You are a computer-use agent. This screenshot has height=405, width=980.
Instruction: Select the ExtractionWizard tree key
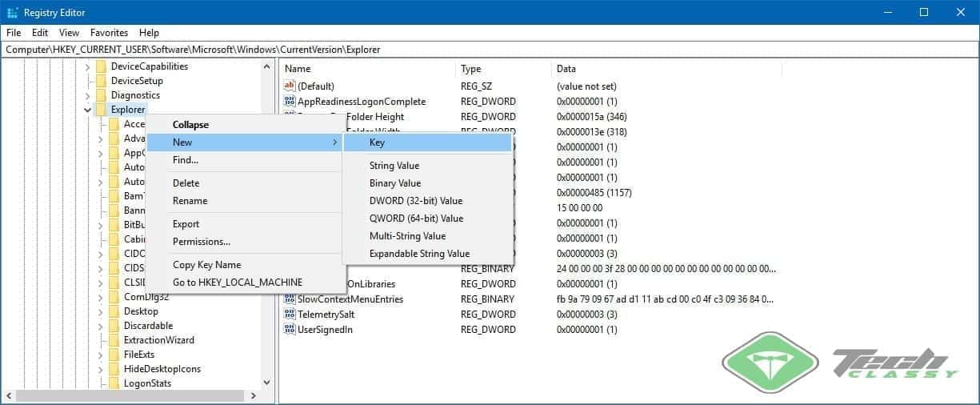[x=159, y=340]
